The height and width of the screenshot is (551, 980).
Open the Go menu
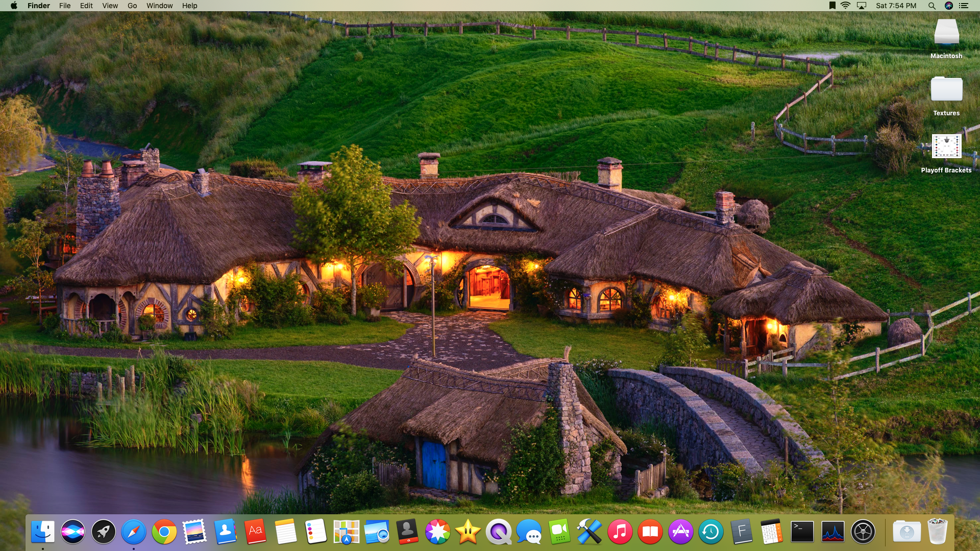[132, 6]
